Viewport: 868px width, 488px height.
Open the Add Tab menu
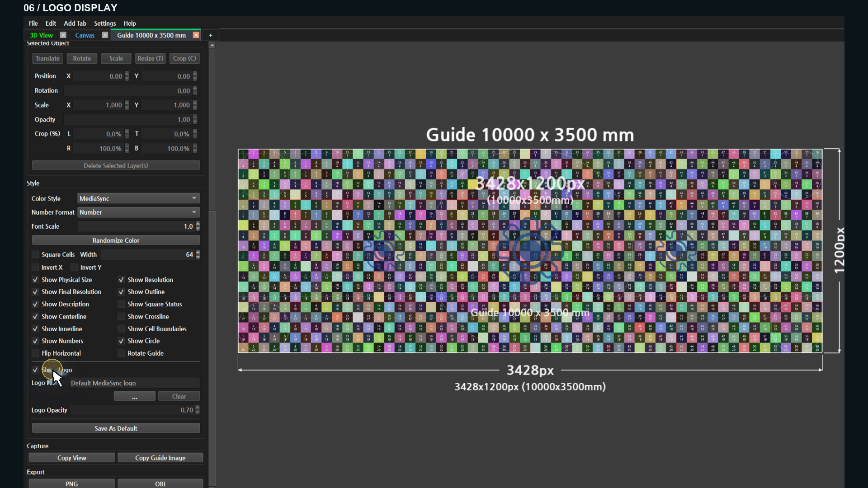coord(75,23)
